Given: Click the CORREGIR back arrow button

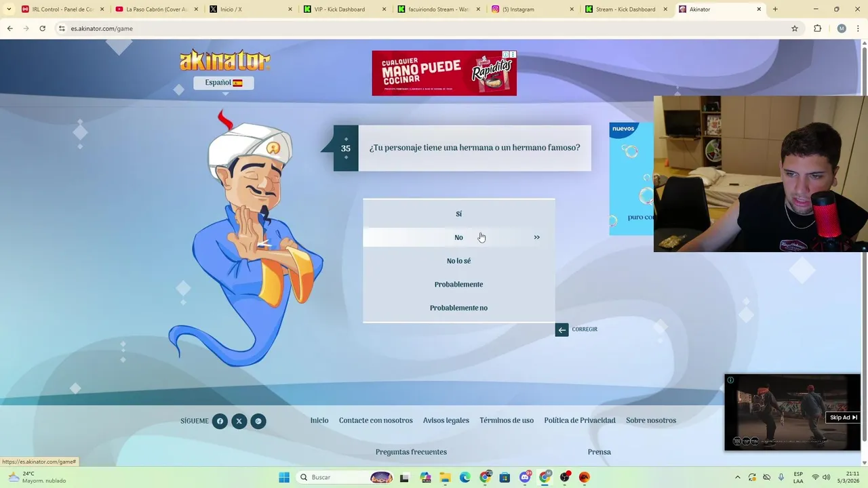Looking at the screenshot, I should pyautogui.click(x=561, y=330).
